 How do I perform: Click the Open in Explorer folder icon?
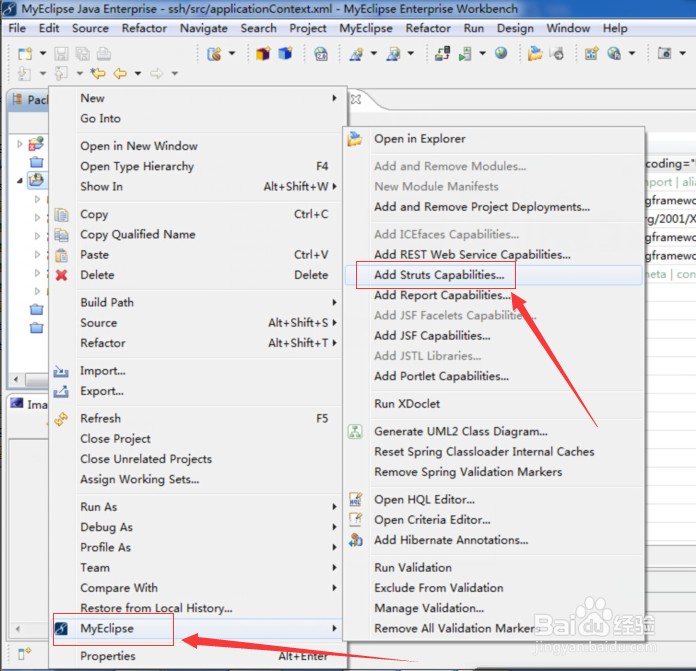tap(355, 139)
